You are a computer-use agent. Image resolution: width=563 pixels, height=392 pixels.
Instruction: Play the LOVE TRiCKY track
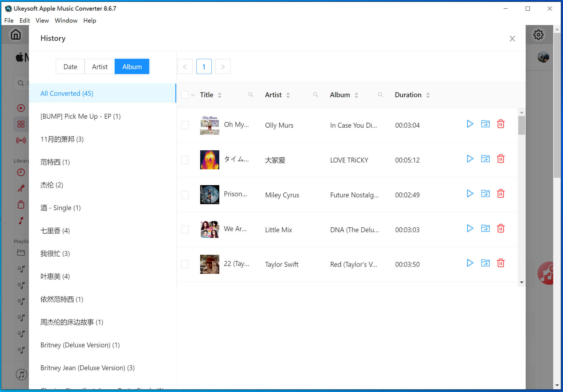coord(470,159)
